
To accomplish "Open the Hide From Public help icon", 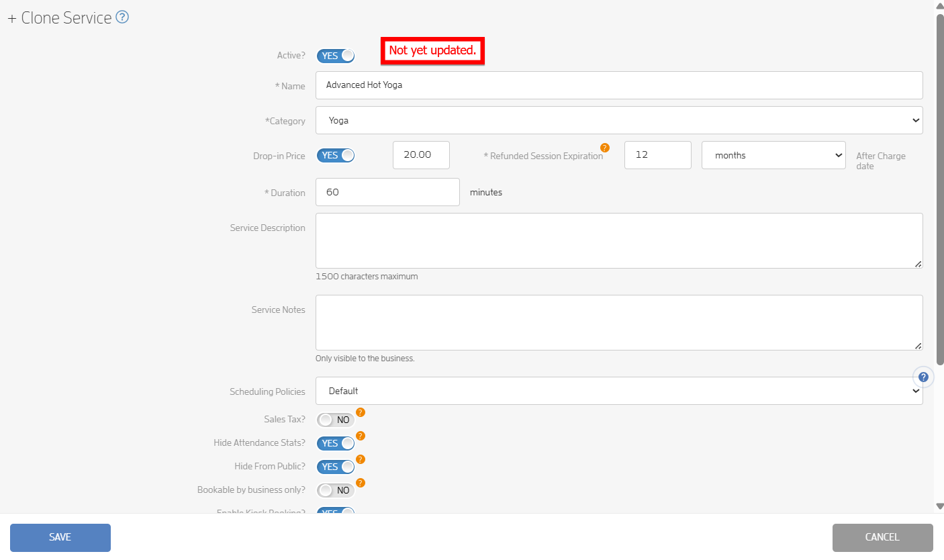I will pos(361,459).
